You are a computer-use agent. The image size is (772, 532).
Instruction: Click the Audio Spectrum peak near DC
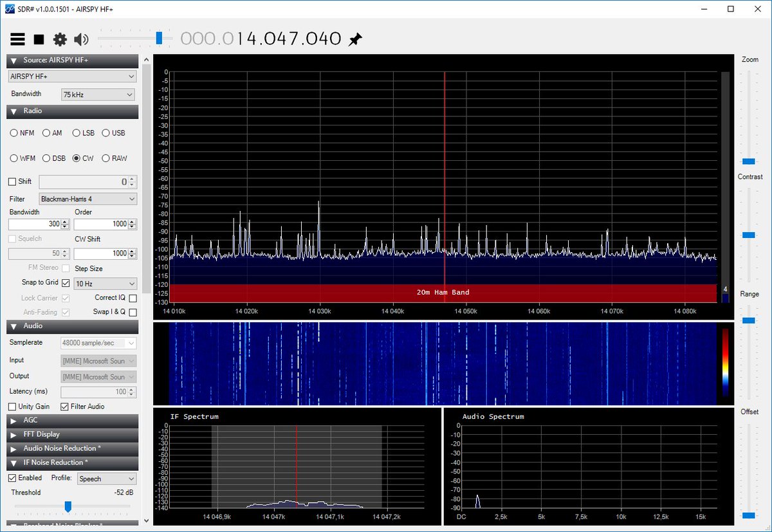click(x=477, y=501)
